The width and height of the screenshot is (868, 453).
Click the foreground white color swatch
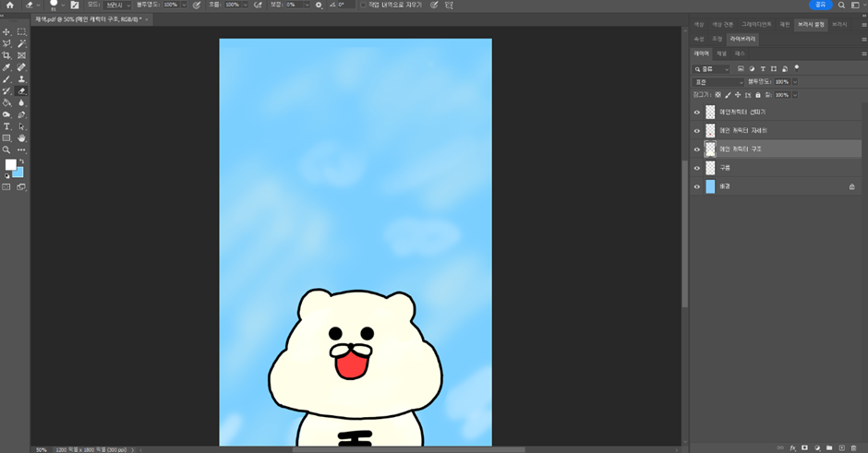(10, 164)
